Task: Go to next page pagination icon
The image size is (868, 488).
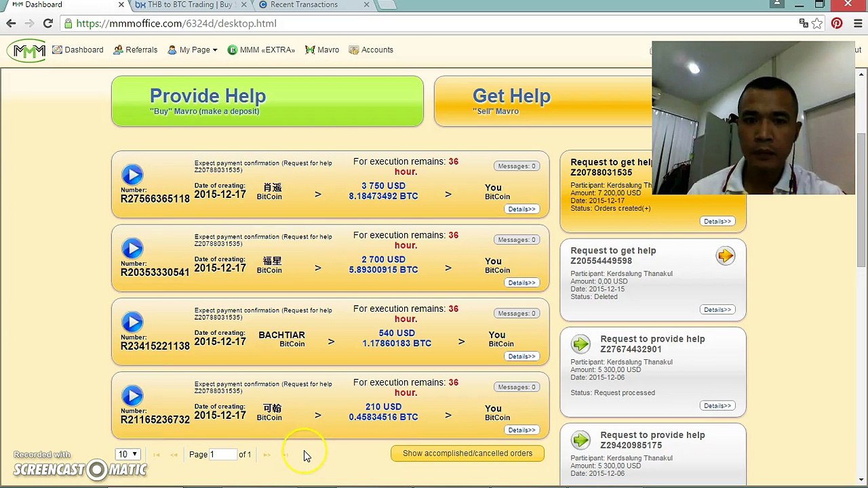Action: pos(267,455)
